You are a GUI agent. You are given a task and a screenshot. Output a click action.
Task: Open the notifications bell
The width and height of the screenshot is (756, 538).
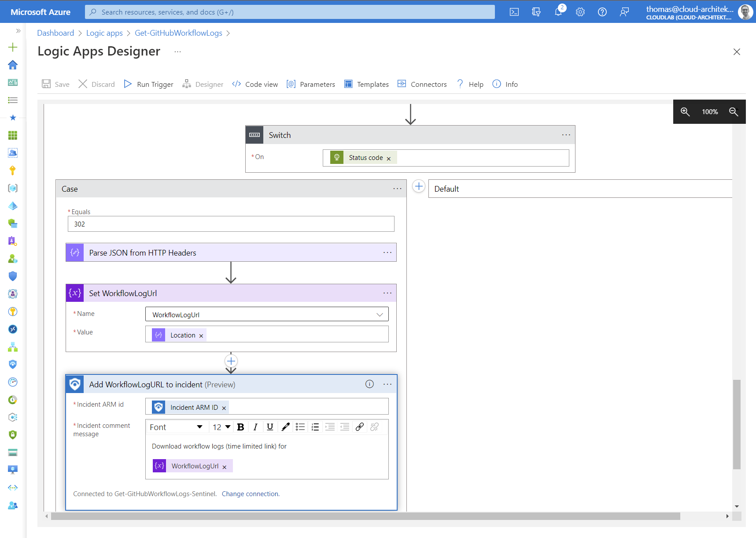[558, 12]
